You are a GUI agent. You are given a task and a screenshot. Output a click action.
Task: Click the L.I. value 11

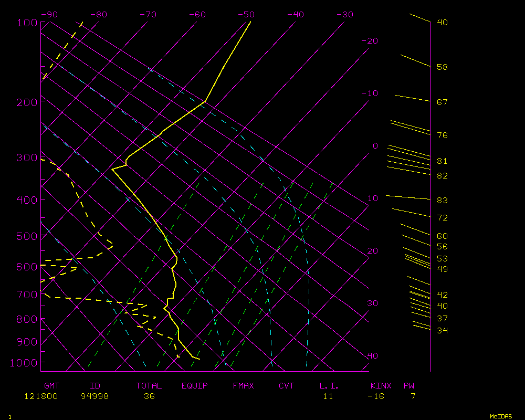click(328, 396)
